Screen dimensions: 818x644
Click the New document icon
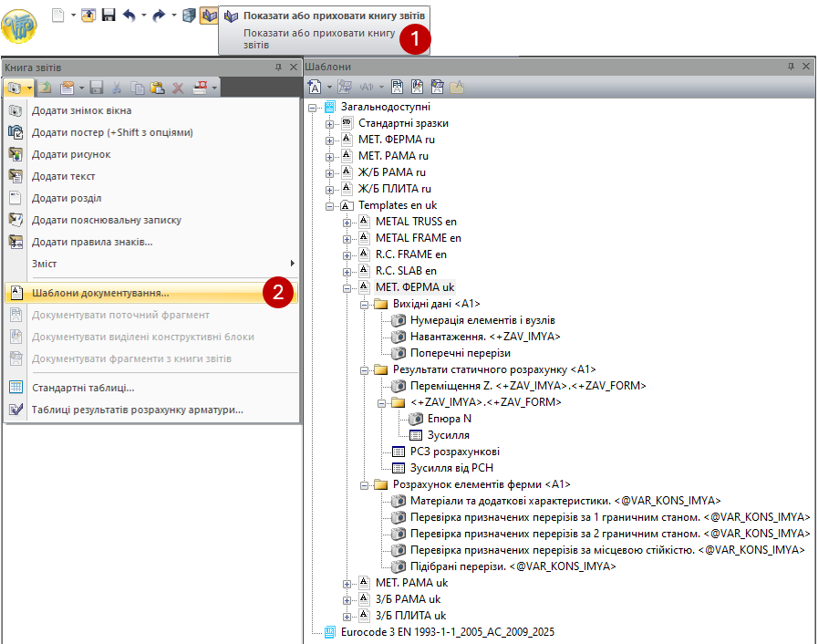(x=57, y=16)
